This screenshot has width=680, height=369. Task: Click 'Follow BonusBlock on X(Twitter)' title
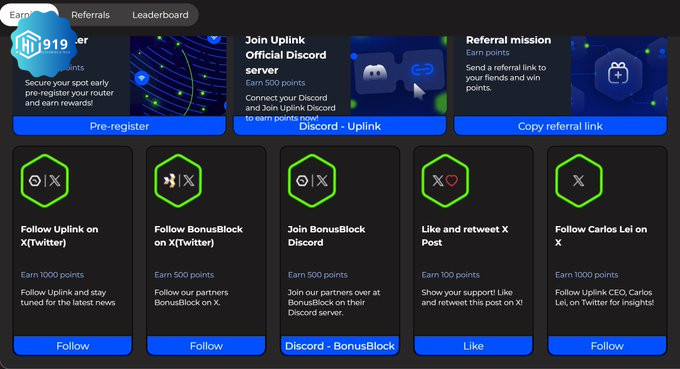(198, 236)
